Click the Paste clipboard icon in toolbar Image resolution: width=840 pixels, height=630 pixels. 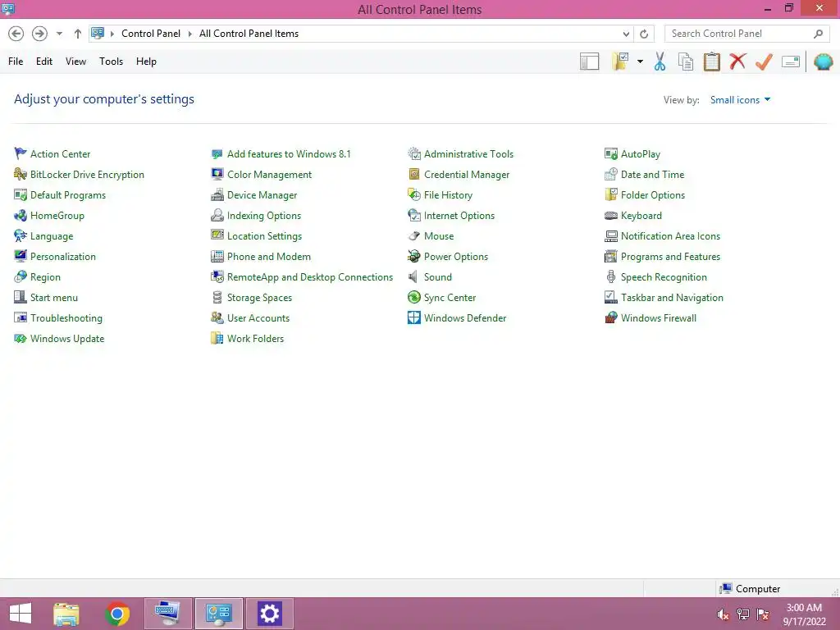711,62
